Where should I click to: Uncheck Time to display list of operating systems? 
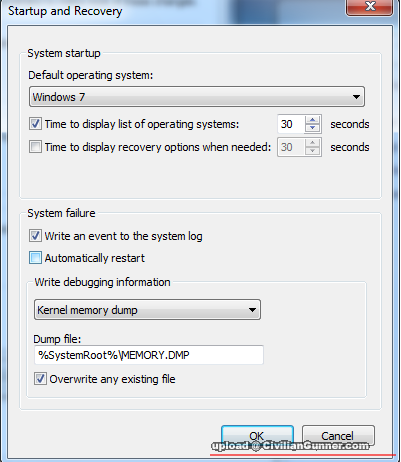(x=35, y=124)
